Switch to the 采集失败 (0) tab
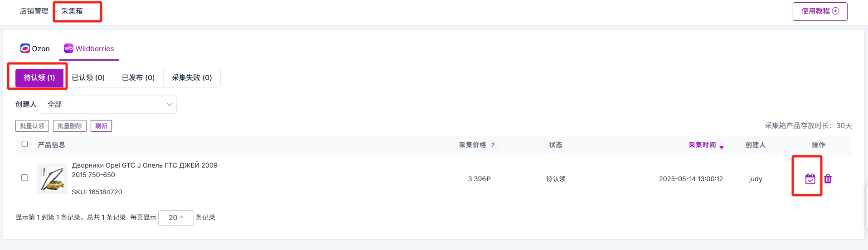Image resolution: width=868 pixels, height=250 pixels. [192, 78]
